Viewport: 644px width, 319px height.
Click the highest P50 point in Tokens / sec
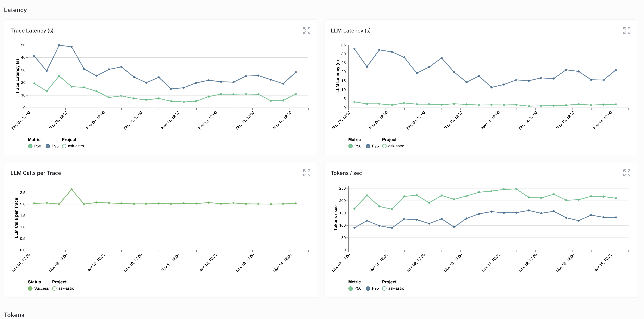(516, 189)
